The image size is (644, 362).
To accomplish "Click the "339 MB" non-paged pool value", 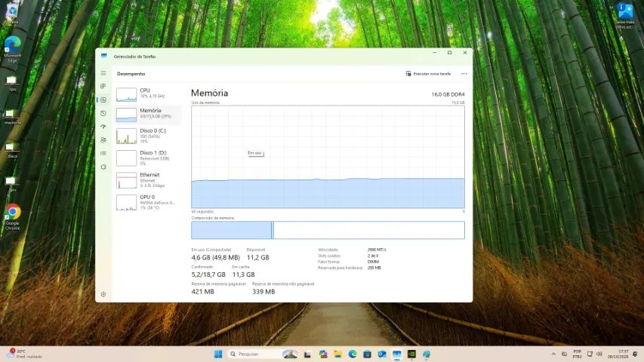I will 263,291.
